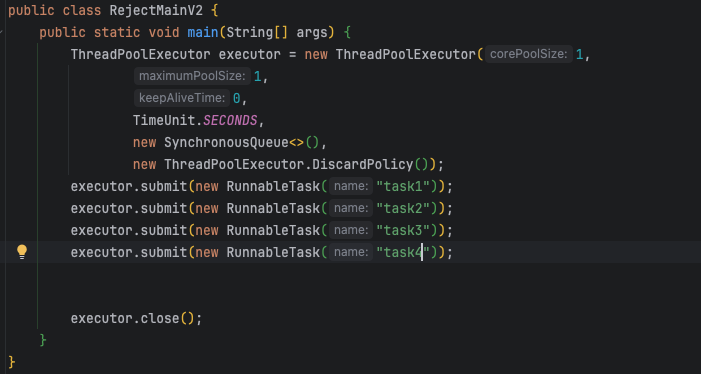Click the ThreadPoolExecutor type in the variable declaration
Image resolution: width=701 pixels, height=374 pixels.
click(x=140, y=55)
